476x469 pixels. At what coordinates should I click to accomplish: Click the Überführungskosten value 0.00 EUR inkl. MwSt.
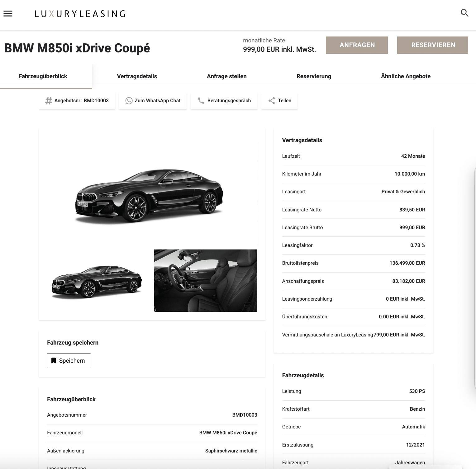tap(402, 317)
